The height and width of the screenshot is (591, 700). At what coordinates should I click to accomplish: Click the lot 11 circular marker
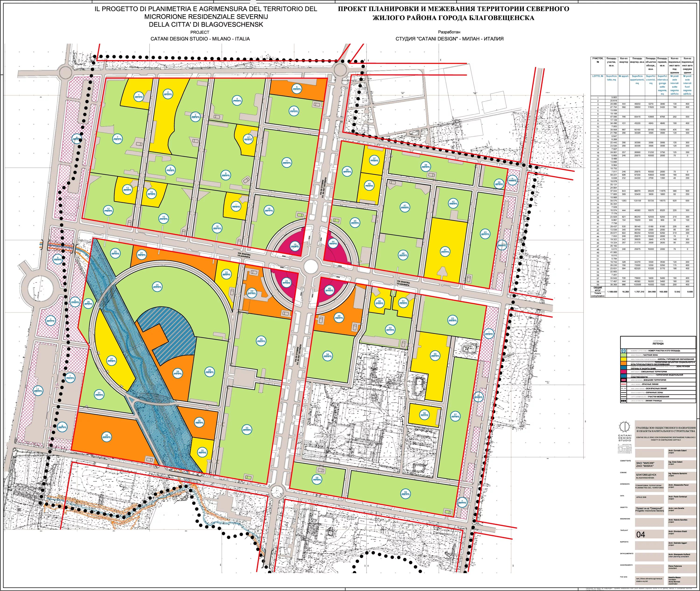[287, 162]
